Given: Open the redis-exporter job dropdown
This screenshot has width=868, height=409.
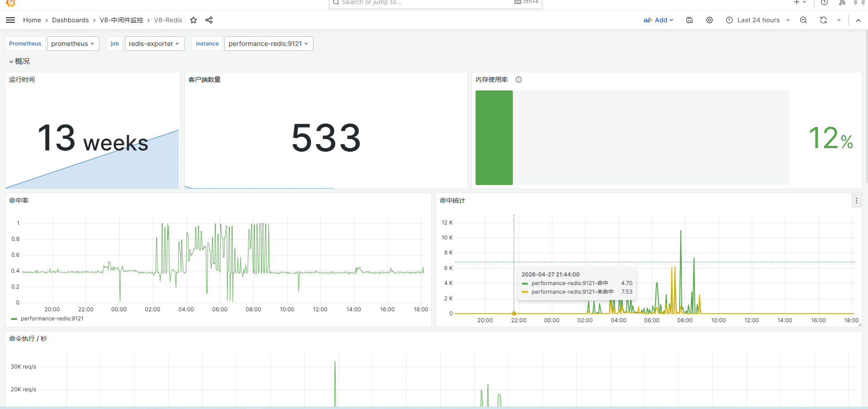Looking at the screenshot, I should 154,44.
